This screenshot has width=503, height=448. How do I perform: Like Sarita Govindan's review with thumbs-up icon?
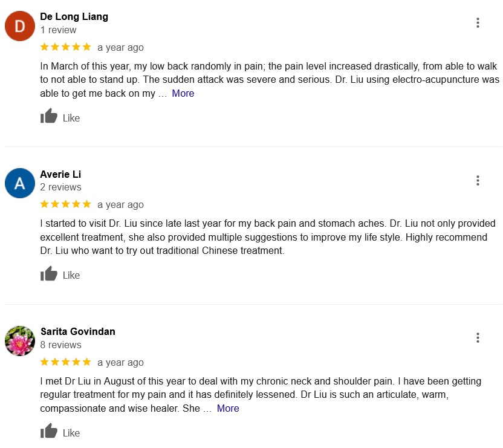(49, 431)
